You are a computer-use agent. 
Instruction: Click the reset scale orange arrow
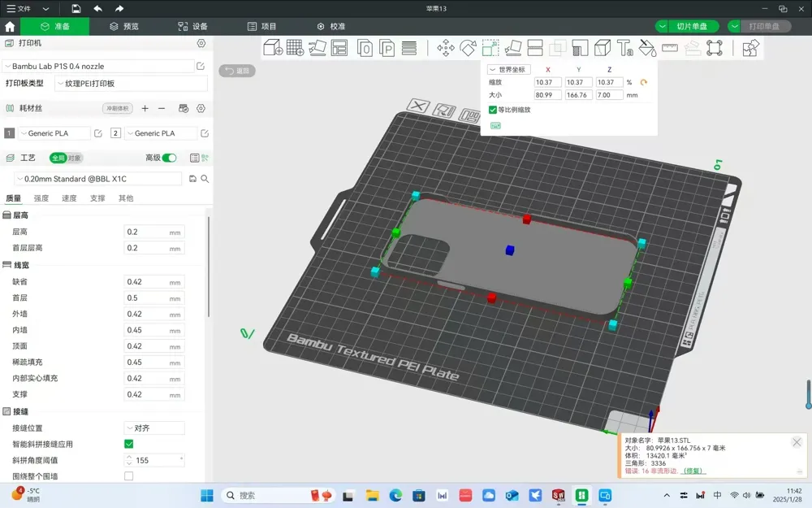644,82
